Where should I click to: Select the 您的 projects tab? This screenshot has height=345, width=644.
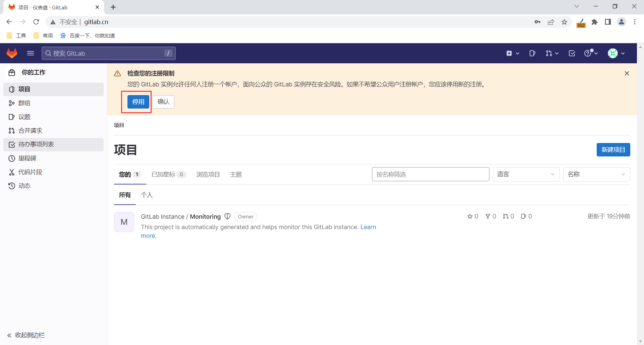click(130, 175)
